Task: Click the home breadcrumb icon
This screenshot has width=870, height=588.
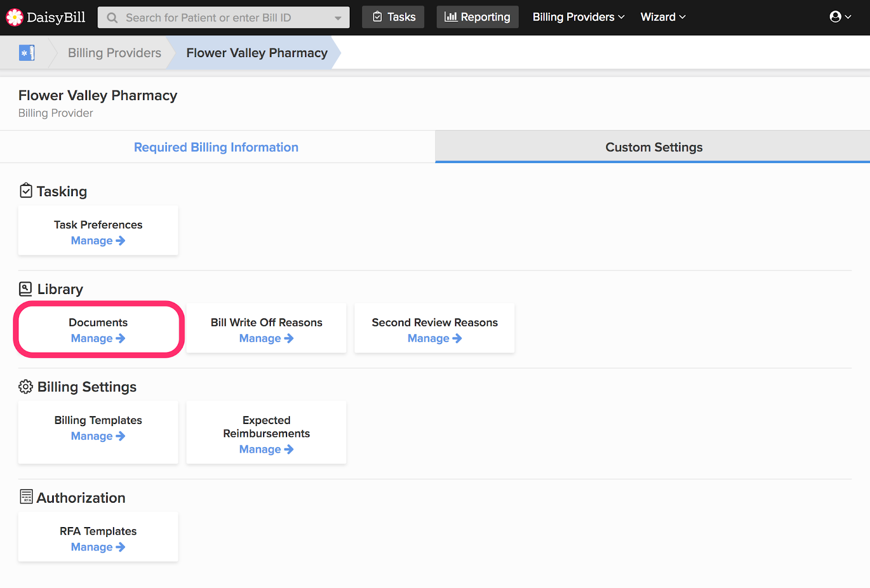Action: pyautogui.click(x=27, y=53)
